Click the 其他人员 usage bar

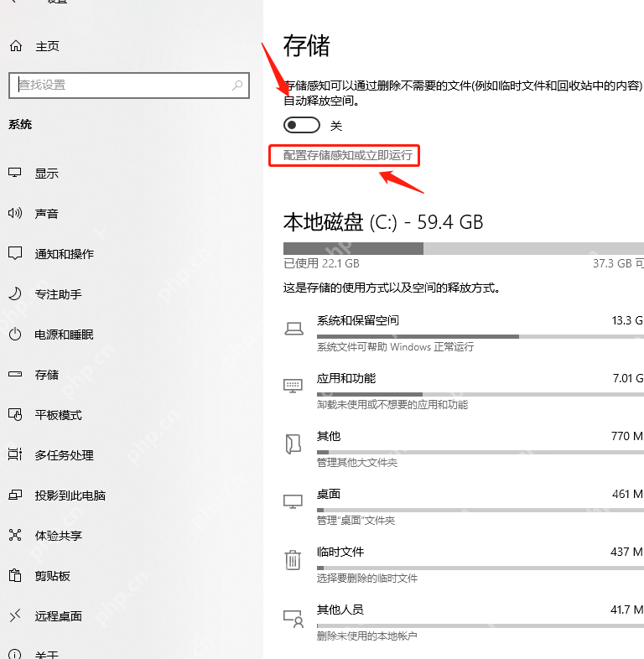coord(480,625)
